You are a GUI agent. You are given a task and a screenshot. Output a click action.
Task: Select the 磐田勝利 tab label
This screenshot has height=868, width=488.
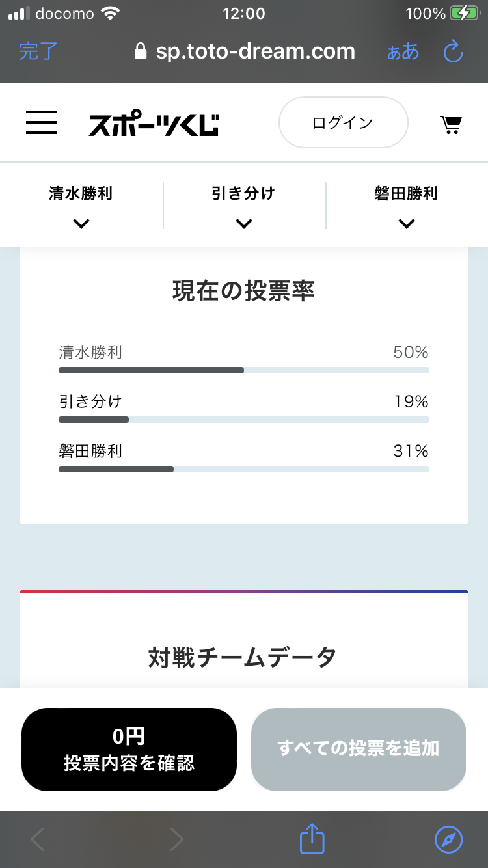[406, 193]
